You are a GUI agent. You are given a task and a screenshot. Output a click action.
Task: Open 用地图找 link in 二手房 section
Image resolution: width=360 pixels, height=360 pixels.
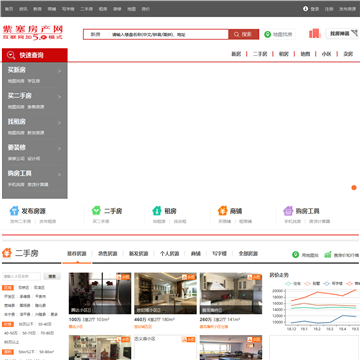coord(310,255)
